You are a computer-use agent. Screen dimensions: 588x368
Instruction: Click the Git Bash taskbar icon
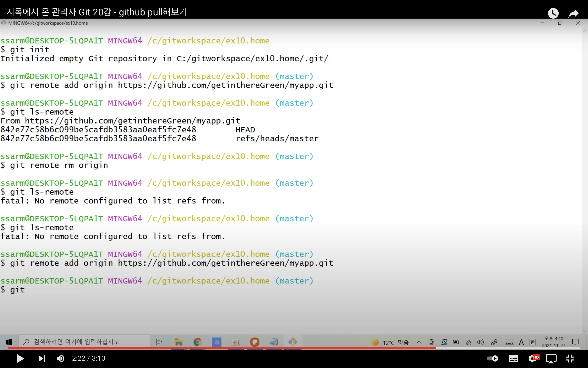(293, 342)
